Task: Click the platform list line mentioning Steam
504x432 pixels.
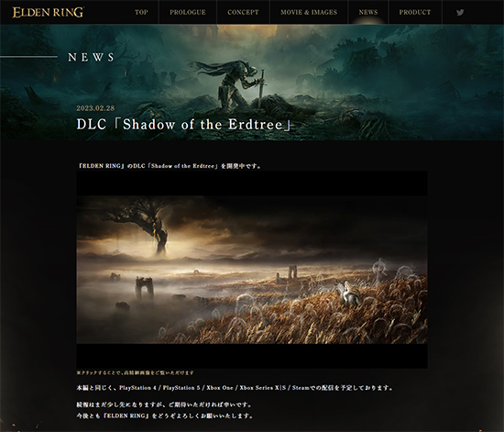Action: pyautogui.click(x=235, y=388)
